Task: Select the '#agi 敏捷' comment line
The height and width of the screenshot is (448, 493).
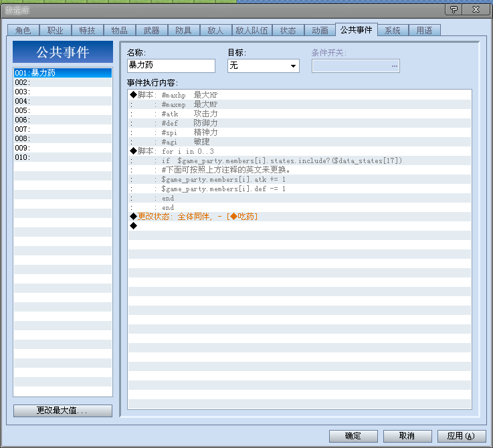Action: click(300, 142)
